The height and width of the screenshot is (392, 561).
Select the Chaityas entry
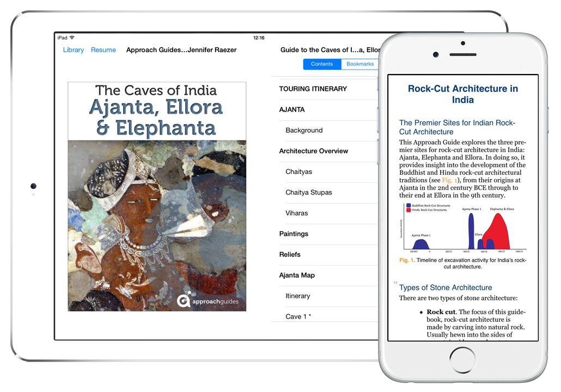[x=298, y=171]
